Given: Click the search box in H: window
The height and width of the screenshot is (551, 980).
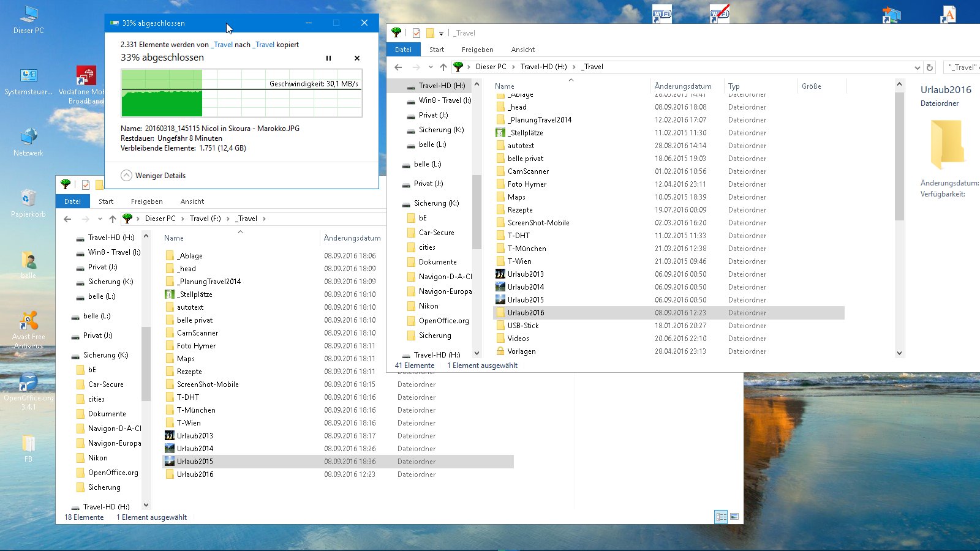Looking at the screenshot, I should coord(962,67).
